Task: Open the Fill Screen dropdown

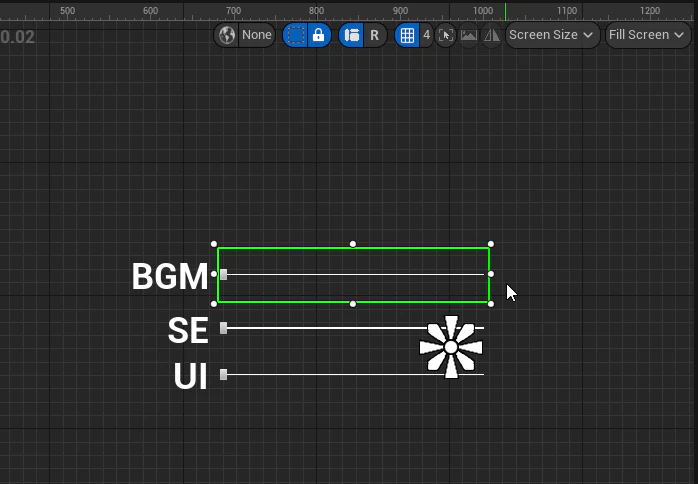Action: coord(647,35)
